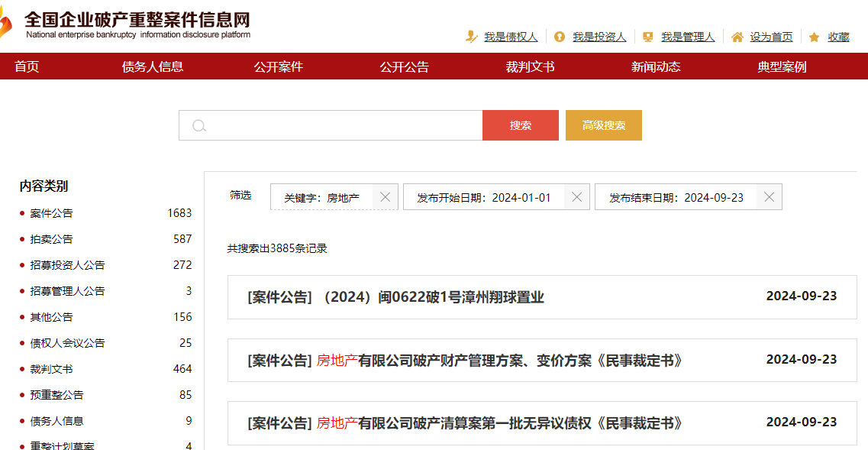Screen dimensions: 868x450
Task: Open the 漳州翔球置业 case announcement
Action: point(395,297)
